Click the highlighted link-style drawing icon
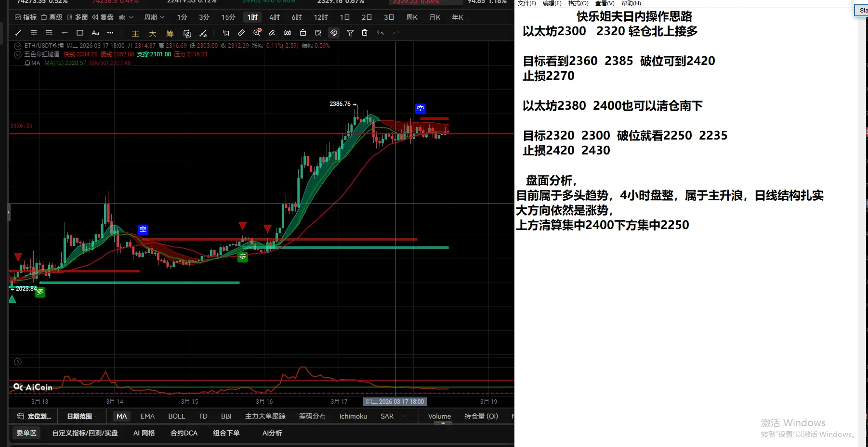Image resolution: width=868 pixels, height=447 pixels. pos(334,33)
